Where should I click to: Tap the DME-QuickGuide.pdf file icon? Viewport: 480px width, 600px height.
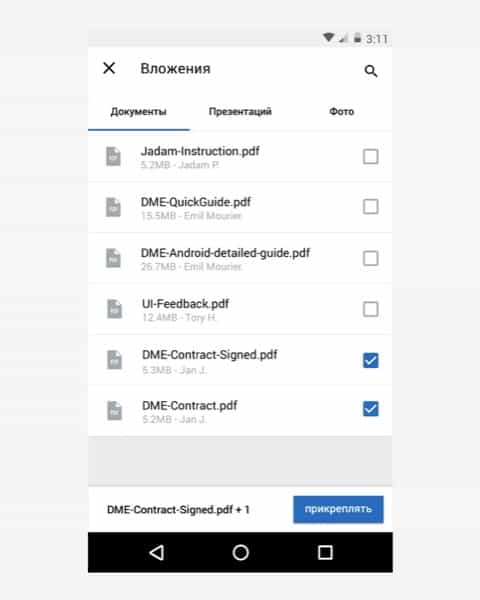click(113, 207)
